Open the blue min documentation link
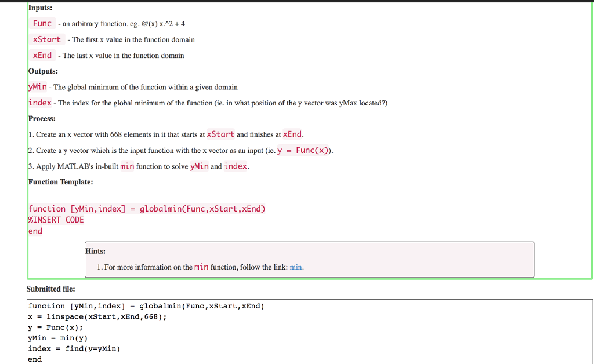Image resolution: width=594 pixels, height=364 pixels. pyautogui.click(x=295, y=267)
